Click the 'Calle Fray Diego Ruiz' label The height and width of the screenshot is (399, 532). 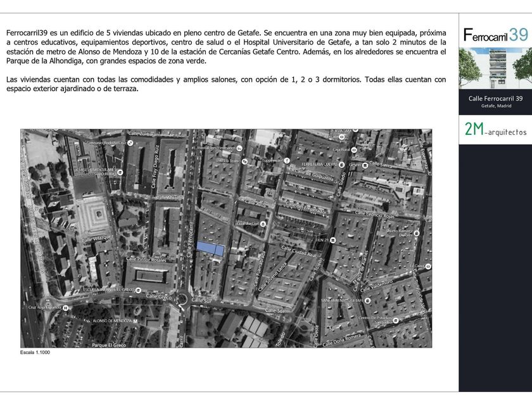[x=155, y=167]
